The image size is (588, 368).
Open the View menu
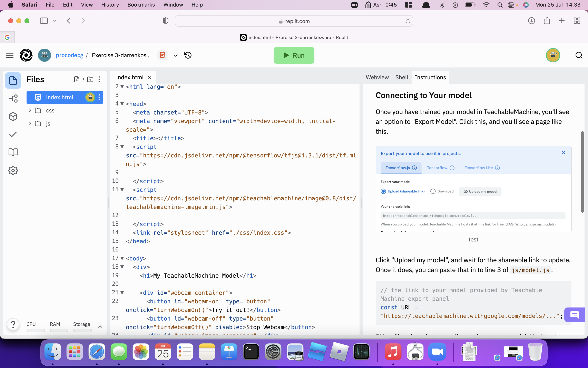tap(87, 5)
